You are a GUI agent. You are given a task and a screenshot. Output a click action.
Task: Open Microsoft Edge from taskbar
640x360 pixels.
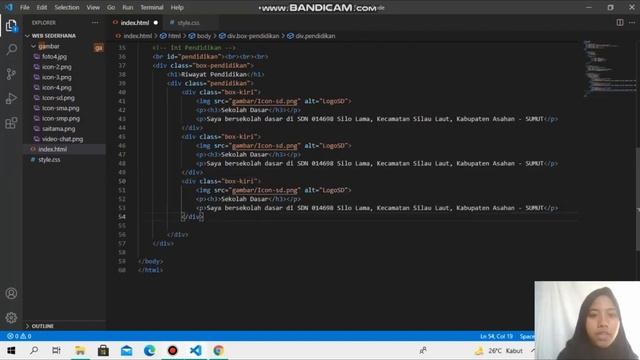pyautogui.click(x=149, y=351)
